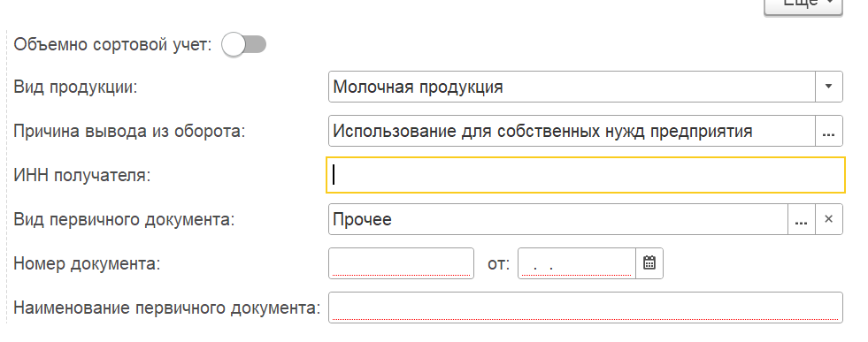The height and width of the screenshot is (342, 868).
Task: Toggle the Объемно сортовой учет switch
Action: [244, 45]
